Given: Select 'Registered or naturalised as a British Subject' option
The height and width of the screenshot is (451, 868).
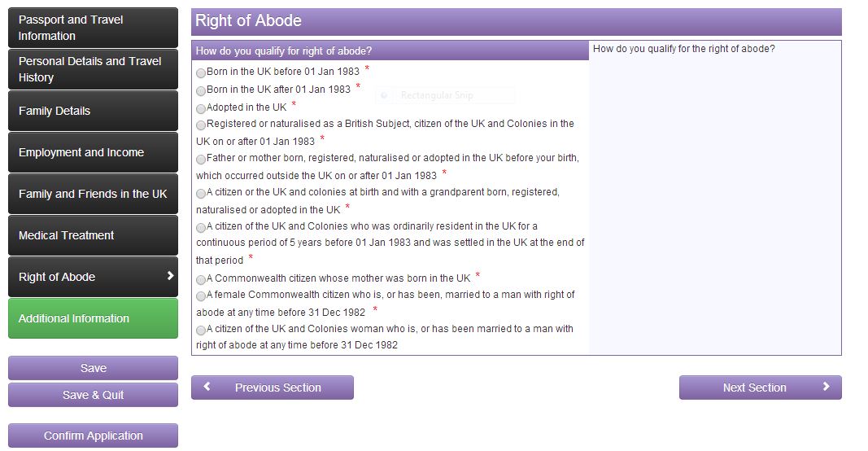Looking at the screenshot, I should point(201,125).
